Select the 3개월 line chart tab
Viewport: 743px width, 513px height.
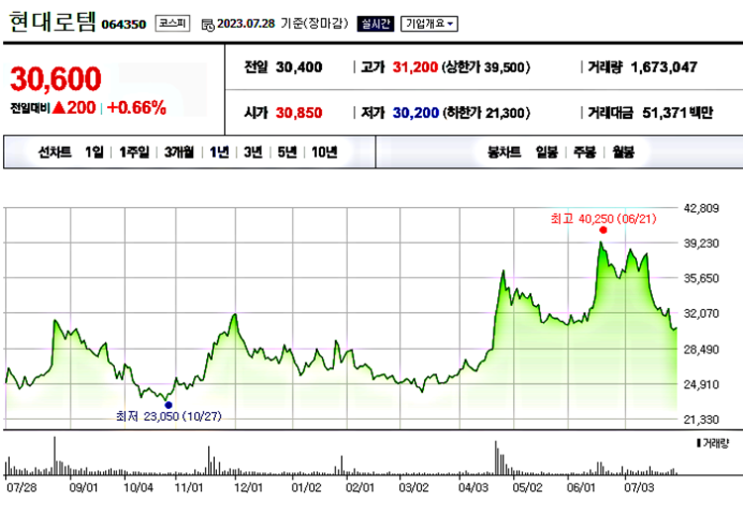(179, 152)
